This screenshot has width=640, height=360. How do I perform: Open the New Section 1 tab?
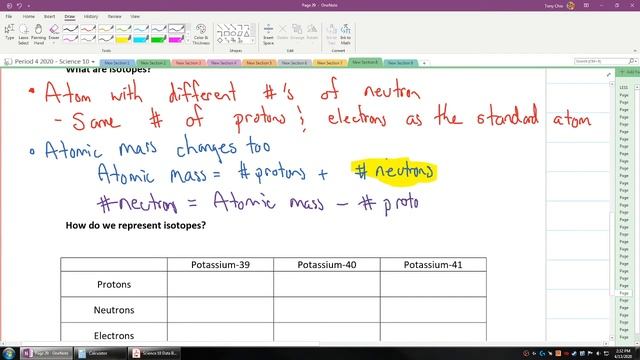coord(117,63)
